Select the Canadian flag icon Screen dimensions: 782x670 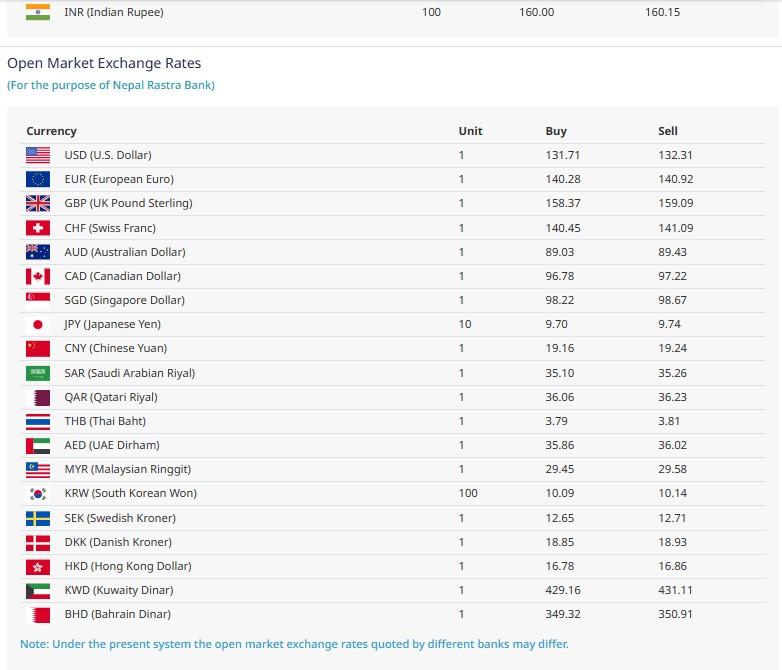(38, 276)
